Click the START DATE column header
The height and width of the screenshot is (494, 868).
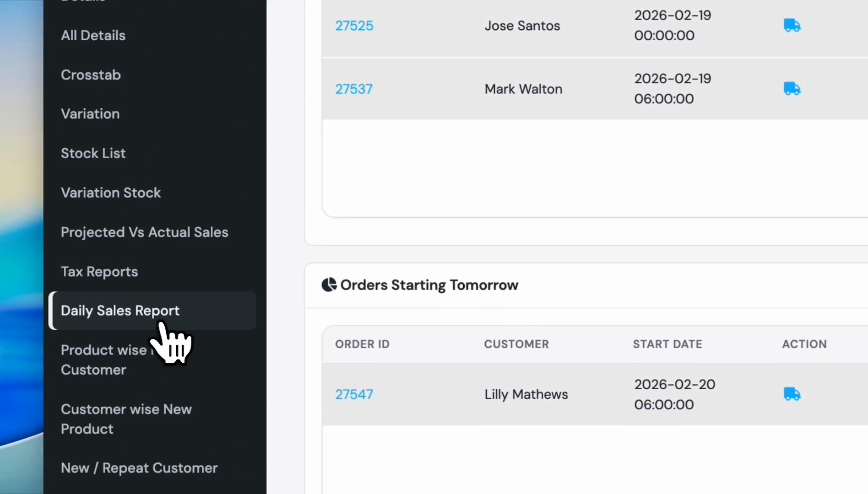[667, 344]
